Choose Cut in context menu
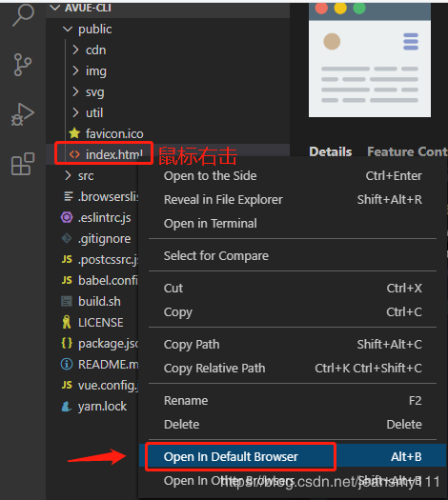This screenshot has width=448, height=500. click(293, 289)
